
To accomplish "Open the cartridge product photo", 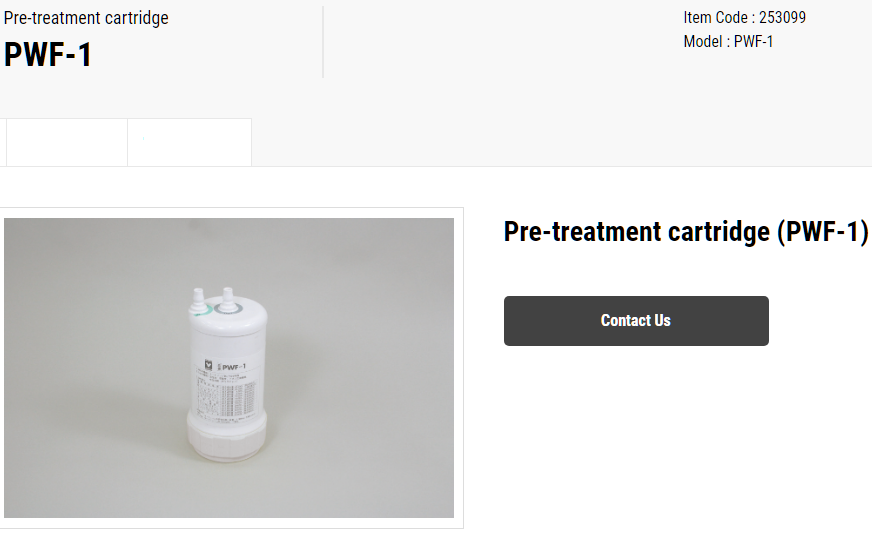I will 229,368.
